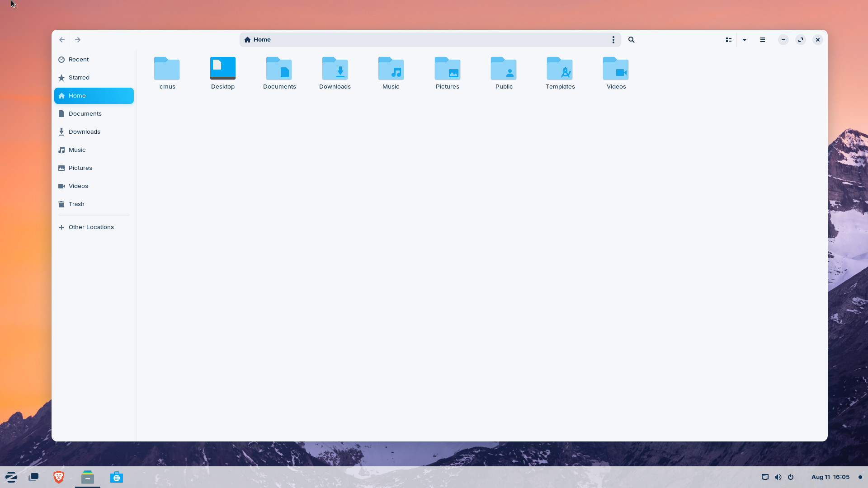
Task: Open the Templates folder
Action: click(x=560, y=72)
